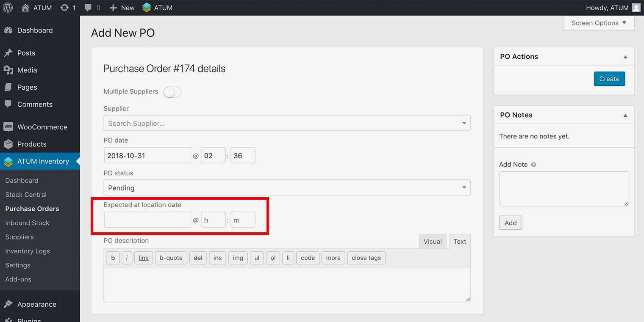Image resolution: width=644 pixels, height=322 pixels.
Task: Click the Add Note help icon
Action: pyautogui.click(x=533, y=165)
